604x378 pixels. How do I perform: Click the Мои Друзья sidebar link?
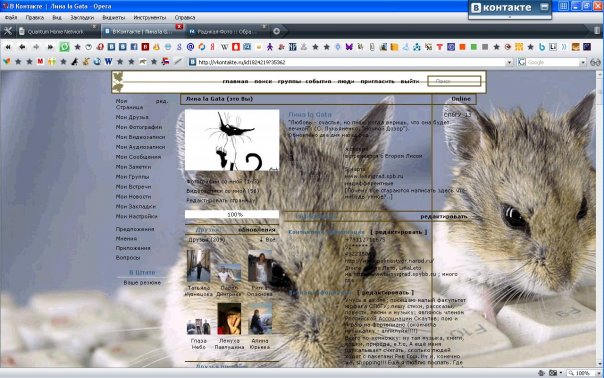pos(132,117)
